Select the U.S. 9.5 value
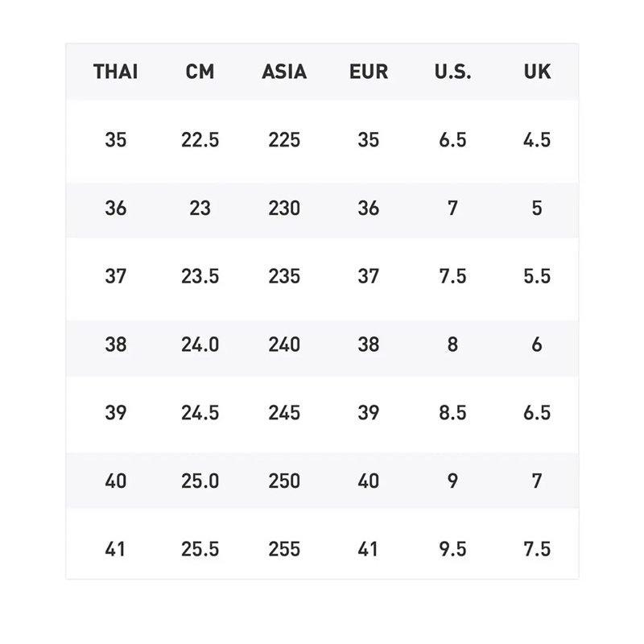This screenshot has width=644, height=644. [x=452, y=549]
